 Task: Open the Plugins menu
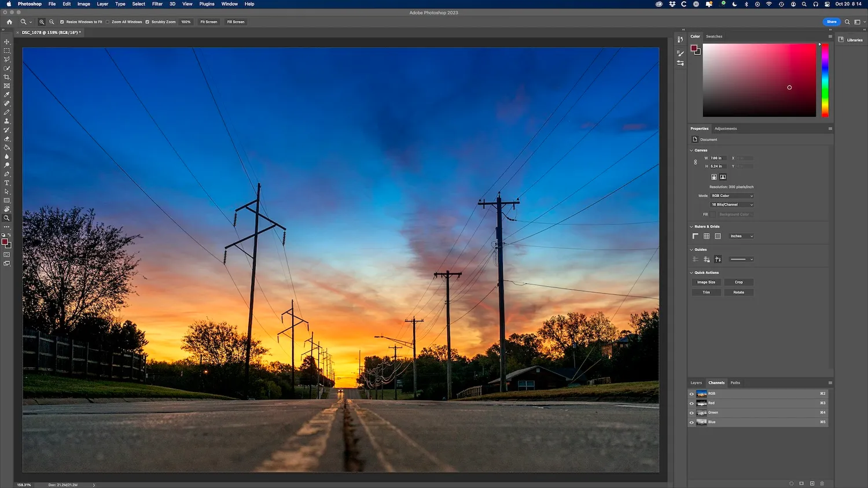[x=207, y=4]
